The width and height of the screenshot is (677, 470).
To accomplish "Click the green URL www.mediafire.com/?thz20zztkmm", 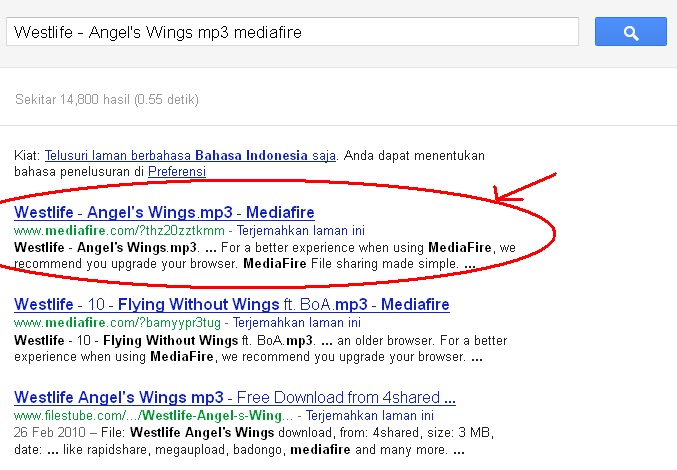I will coord(119,230).
